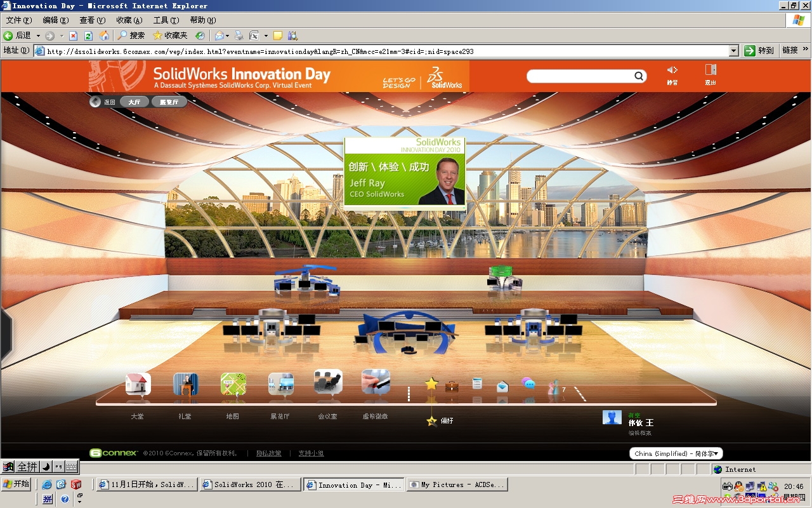Image resolution: width=812 pixels, height=508 pixels.
Task: Click the IE Mail toolbar icon
Action: tap(219, 36)
